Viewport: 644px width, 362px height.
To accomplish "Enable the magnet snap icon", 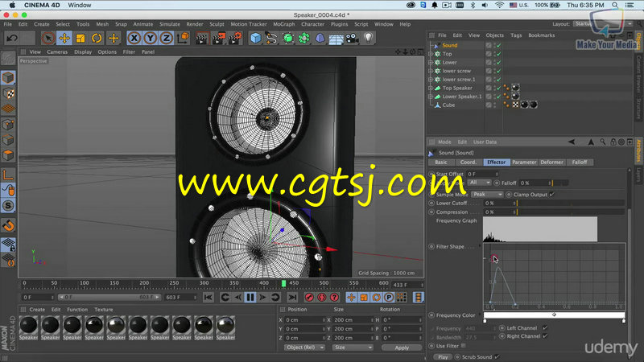I will [9, 225].
